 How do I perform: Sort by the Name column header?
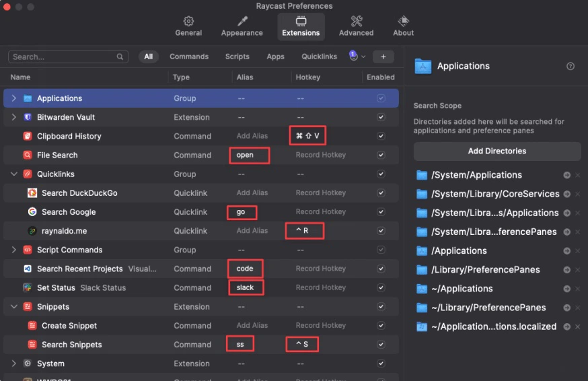(x=20, y=77)
